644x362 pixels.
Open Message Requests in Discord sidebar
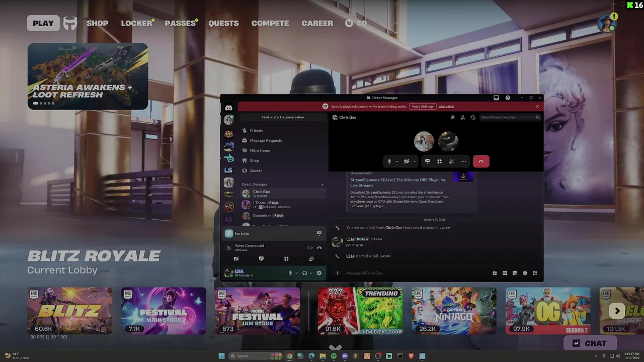[283, 140]
